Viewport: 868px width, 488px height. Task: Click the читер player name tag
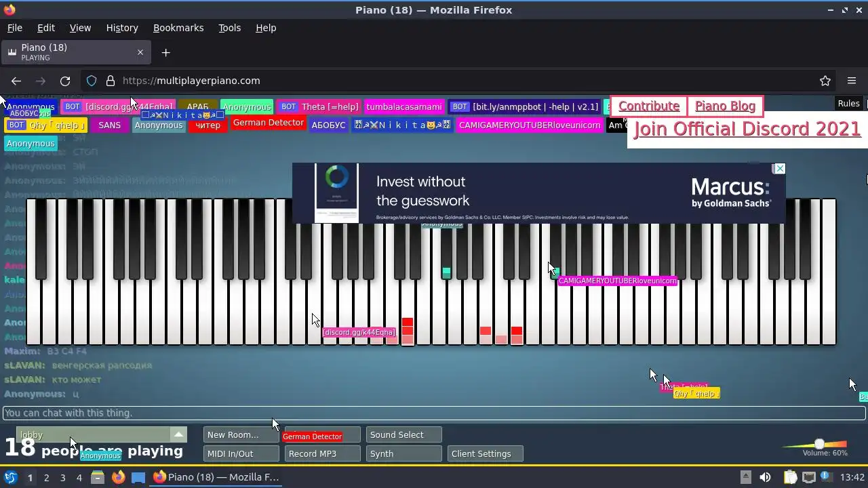(x=208, y=125)
